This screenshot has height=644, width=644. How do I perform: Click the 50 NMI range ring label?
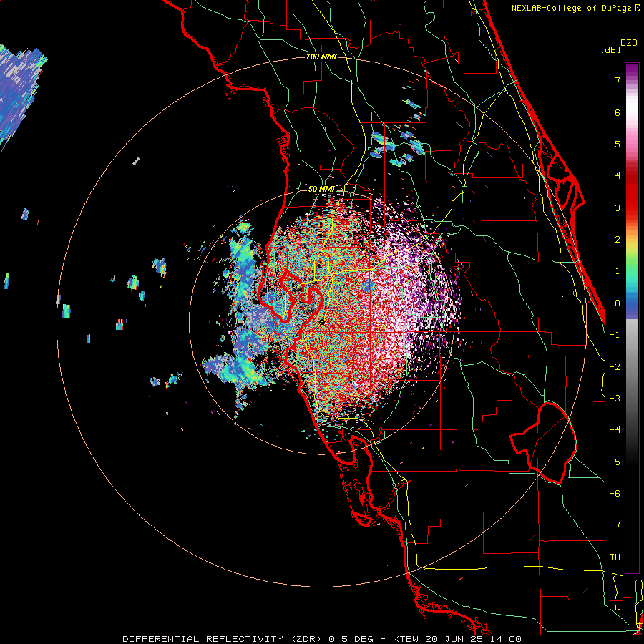321,190
